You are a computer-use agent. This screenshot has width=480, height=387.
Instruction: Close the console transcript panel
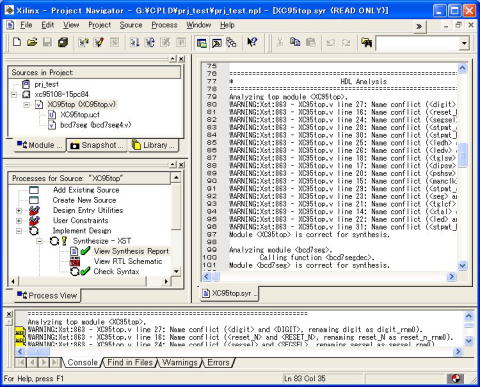point(9,314)
